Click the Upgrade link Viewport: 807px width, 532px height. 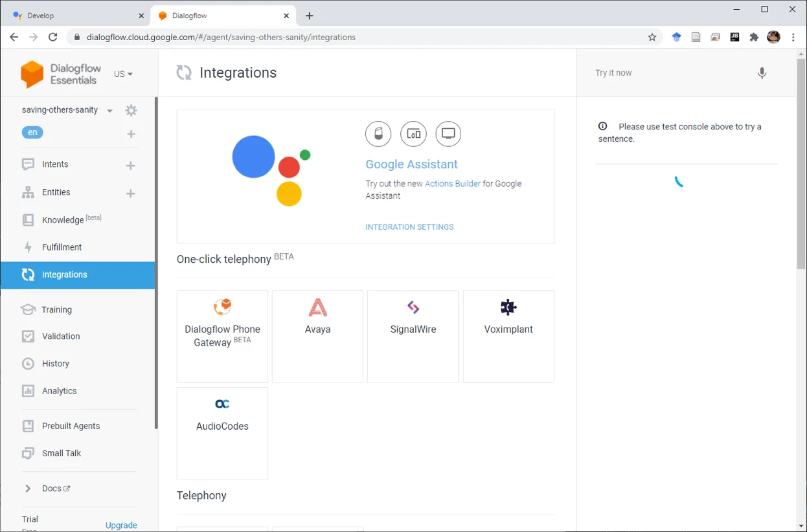coord(121,526)
